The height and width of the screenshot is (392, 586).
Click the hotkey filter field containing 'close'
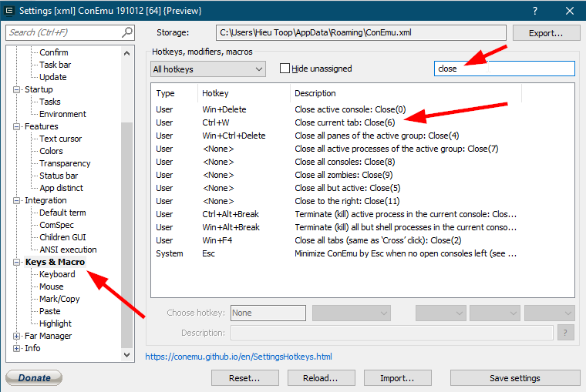(x=503, y=69)
